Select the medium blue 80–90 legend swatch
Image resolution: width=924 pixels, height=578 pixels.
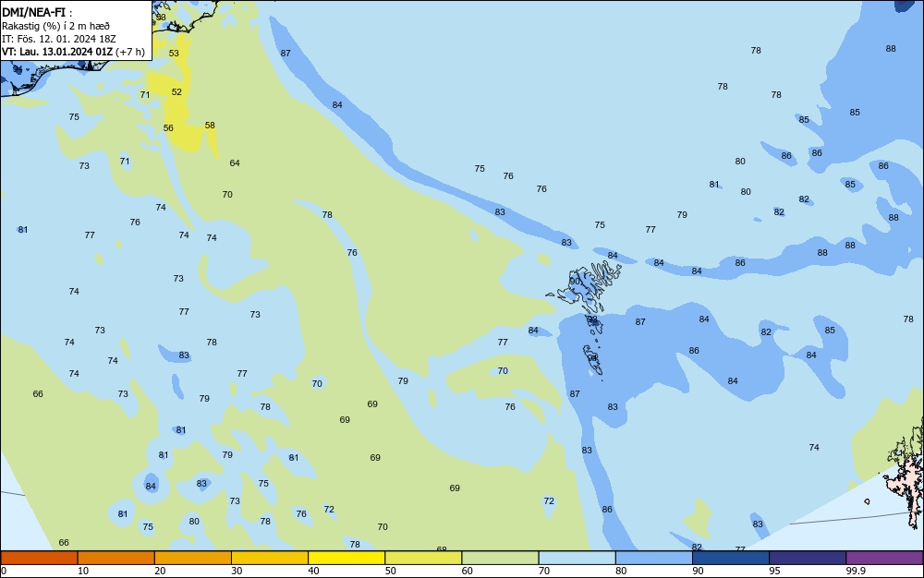(x=654, y=558)
